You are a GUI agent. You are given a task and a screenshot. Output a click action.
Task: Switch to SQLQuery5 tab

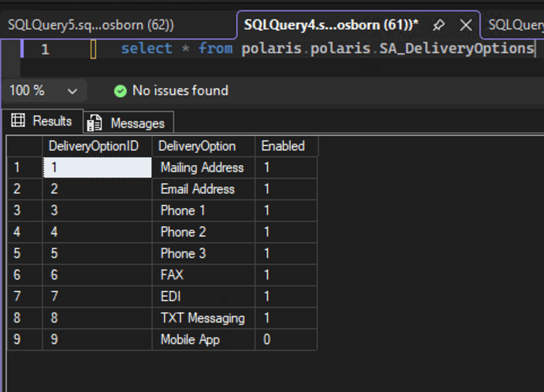click(x=91, y=25)
